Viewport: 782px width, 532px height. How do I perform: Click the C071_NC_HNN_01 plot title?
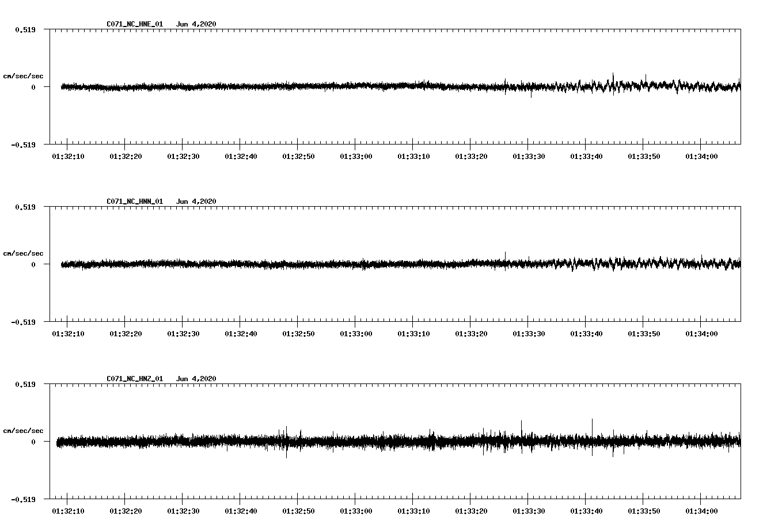tap(135, 202)
